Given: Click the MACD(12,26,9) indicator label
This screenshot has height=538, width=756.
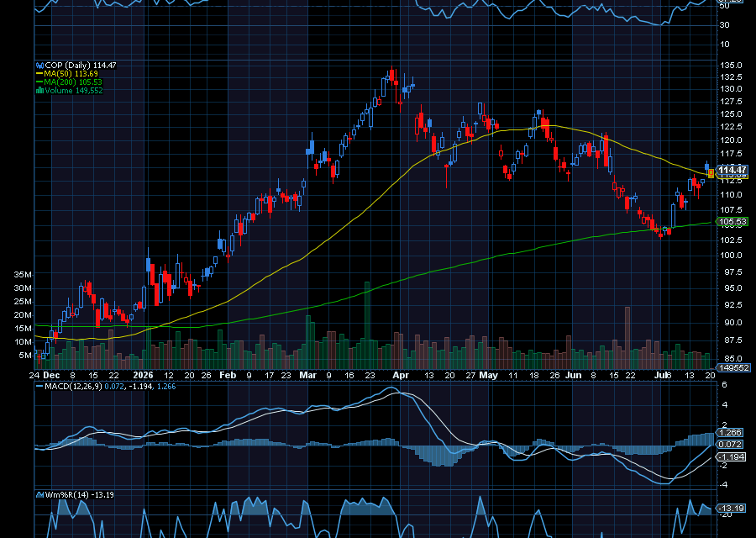Looking at the screenshot, I should (x=73, y=387).
